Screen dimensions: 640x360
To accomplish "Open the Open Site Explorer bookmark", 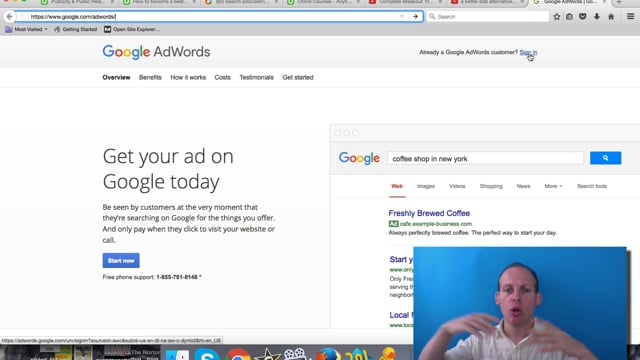I will click(131, 29).
